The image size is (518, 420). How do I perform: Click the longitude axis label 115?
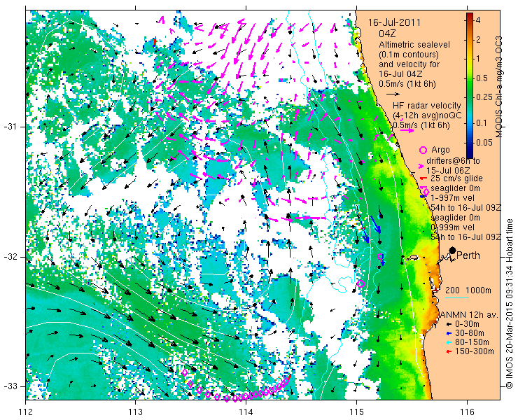tap(356, 412)
